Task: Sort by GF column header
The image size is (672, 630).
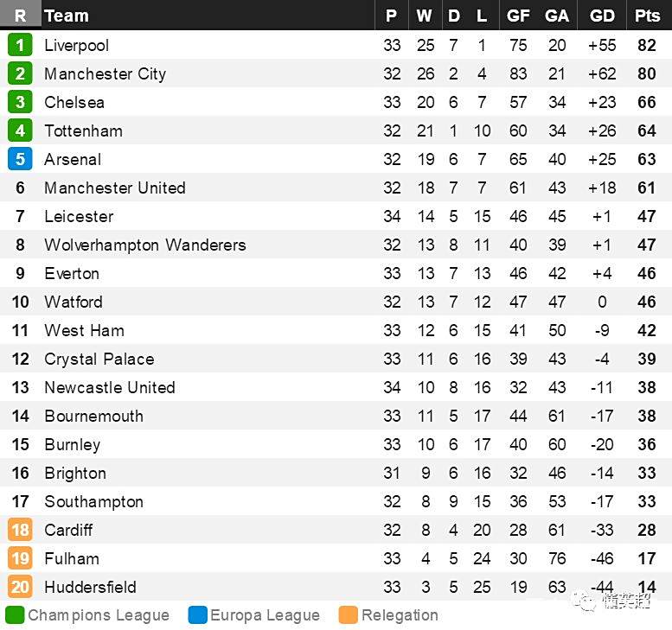Action: tap(518, 16)
